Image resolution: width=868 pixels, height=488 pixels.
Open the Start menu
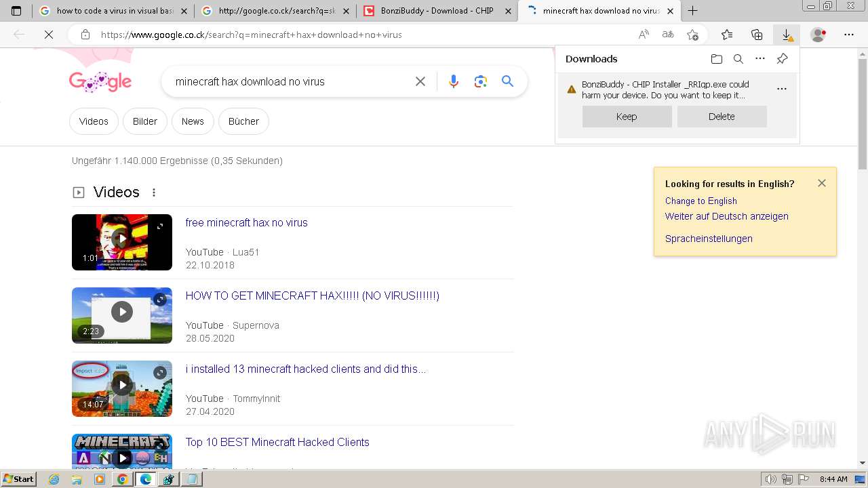point(18,479)
